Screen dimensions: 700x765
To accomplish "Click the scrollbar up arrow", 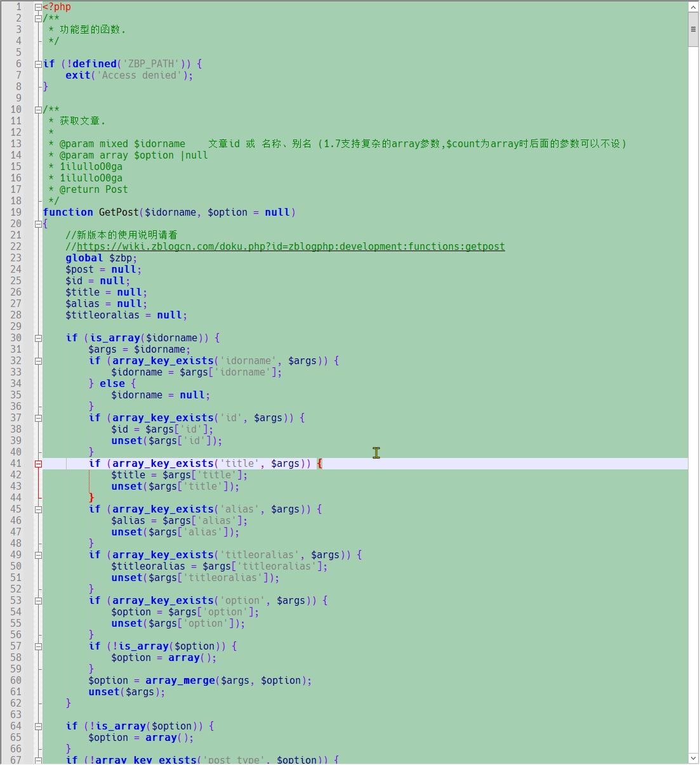I will (x=694, y=7).
